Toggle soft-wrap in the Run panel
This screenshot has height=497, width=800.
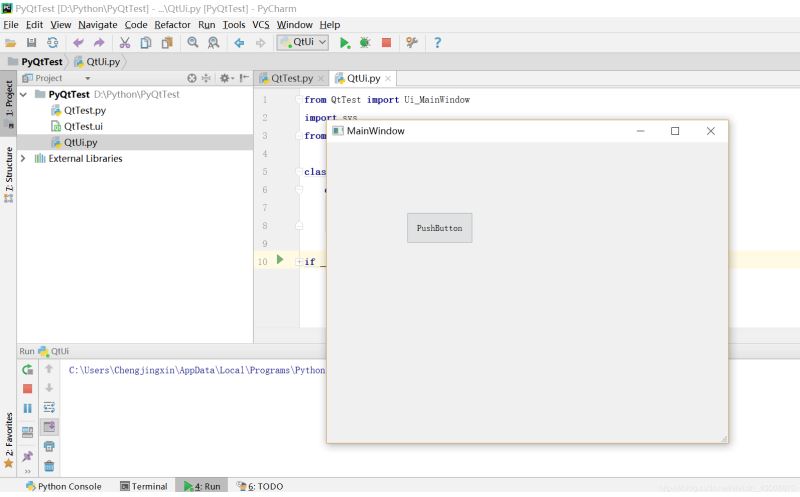(49, 407)
